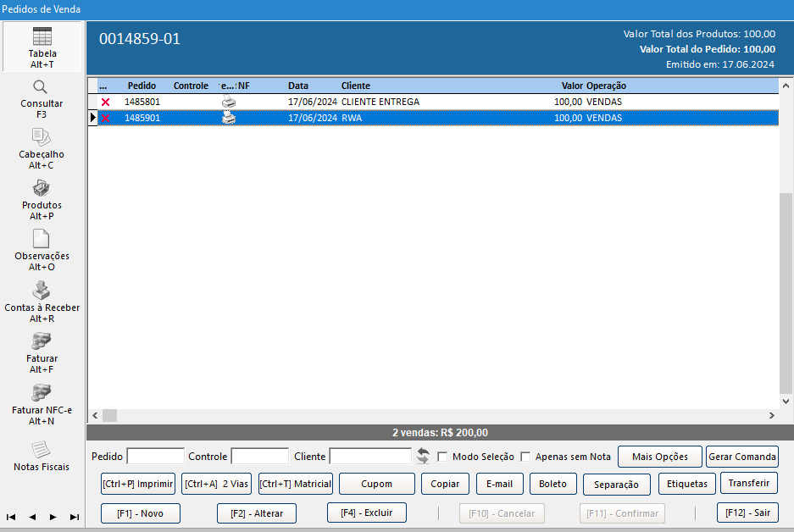Enable Modo Seleção checkbox
The image size is (794, 532).
point(442,457)
